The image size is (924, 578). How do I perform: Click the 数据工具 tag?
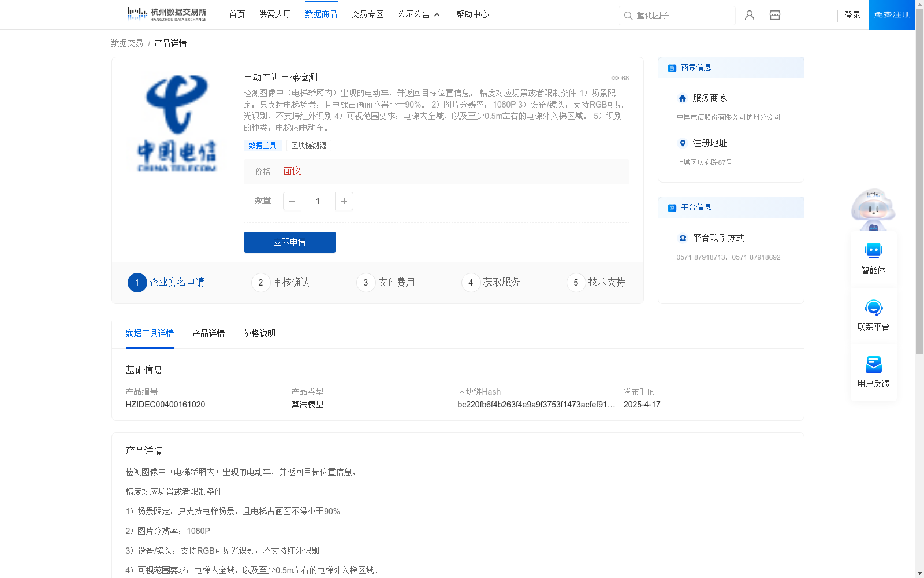[262, 146]
